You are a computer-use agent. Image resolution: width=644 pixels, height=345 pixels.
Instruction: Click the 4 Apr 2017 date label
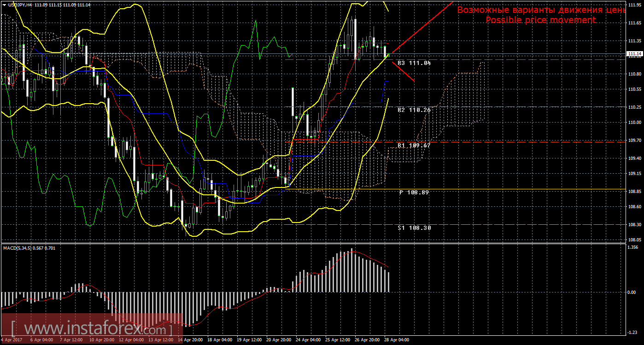pyautogui.click(x=12, y=339)
